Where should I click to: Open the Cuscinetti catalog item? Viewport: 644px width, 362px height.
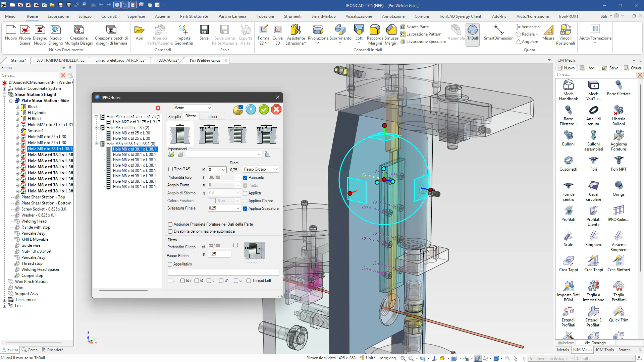click(568, 161)
